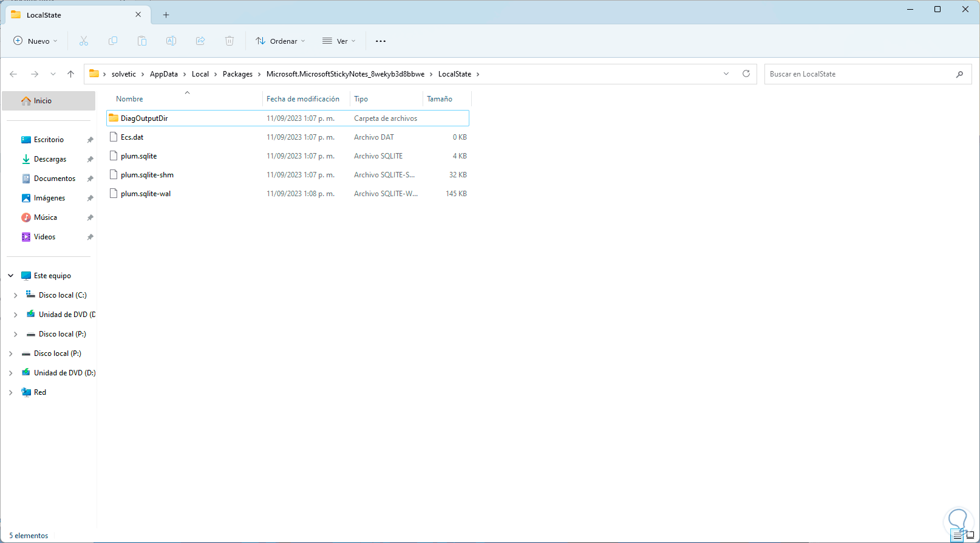Close the LocalState tab
Screen dimensions: 980x543
[x=138, y=15]
